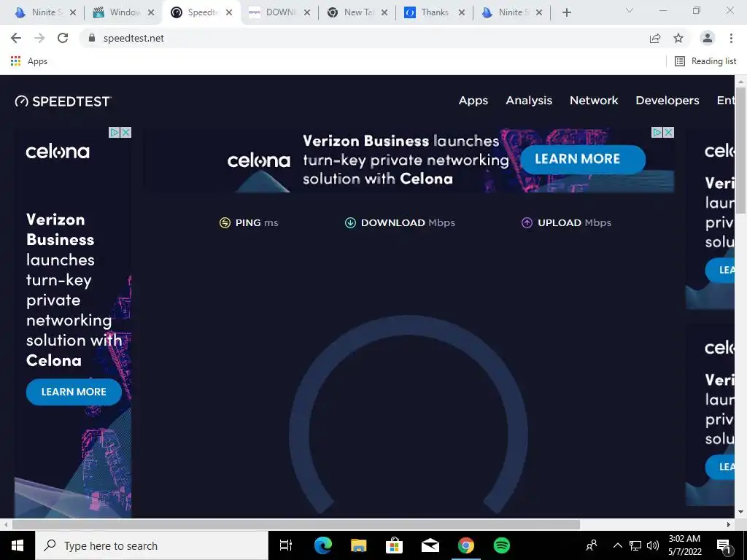This screenshot has width=747, height=560.
Task: Open a new browser tab
Action: point(566,12)
